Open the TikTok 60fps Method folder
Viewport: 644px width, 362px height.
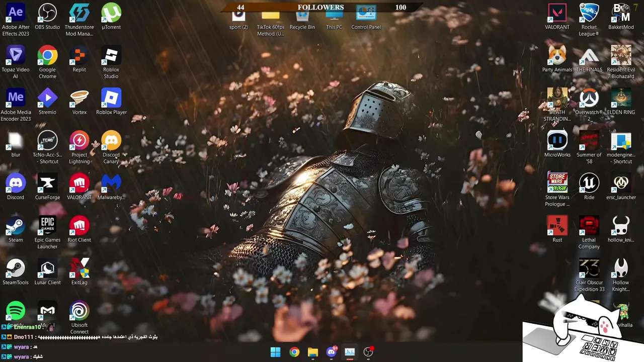[271, 23]
